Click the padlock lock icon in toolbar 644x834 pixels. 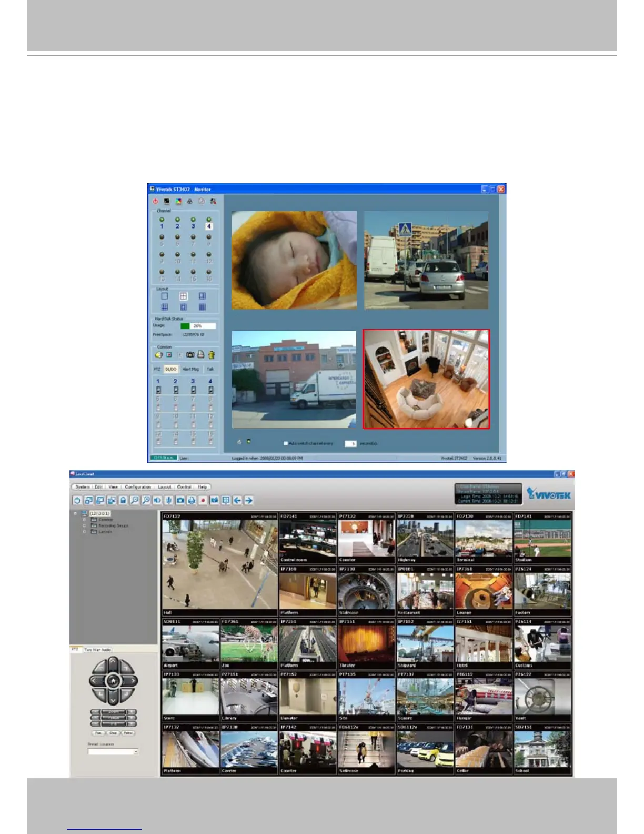click(123, 500)
